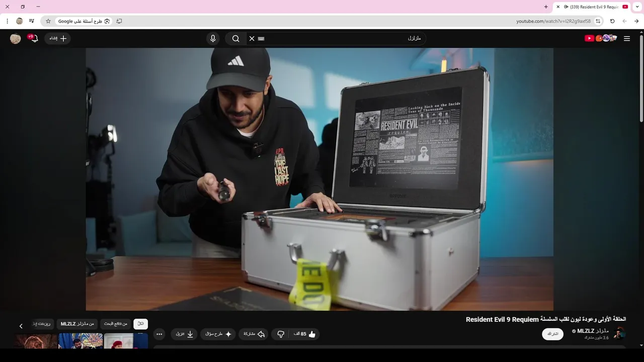Image resolution: width=644 pixels, height=362 pixels.
Task: Open YouTube notifications bell
Action: [34, 38]
